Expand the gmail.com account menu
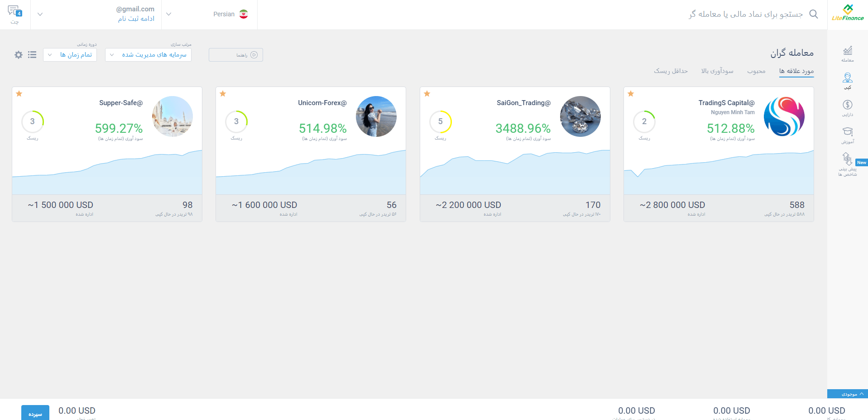868x420 pixels. (96, 14)
